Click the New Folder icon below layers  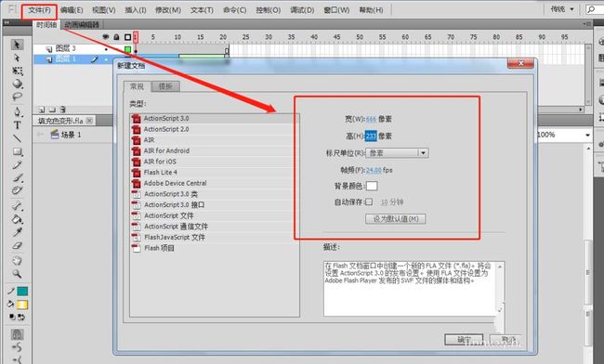52,110
